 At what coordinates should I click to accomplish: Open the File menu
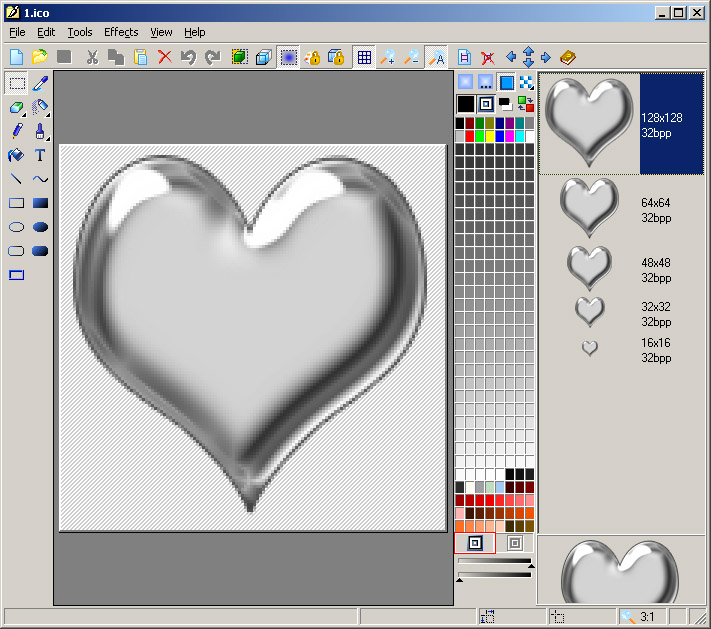coord(17,32)
